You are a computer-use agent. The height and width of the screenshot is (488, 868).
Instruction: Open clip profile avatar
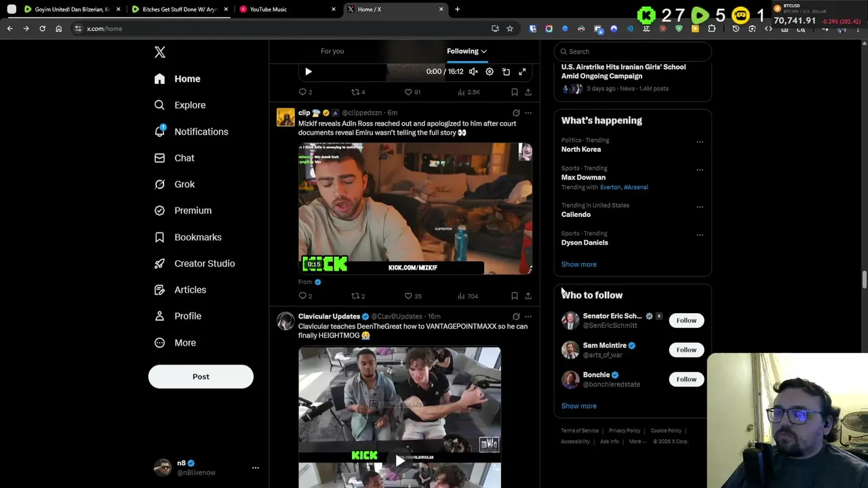[x=285, y=117]
